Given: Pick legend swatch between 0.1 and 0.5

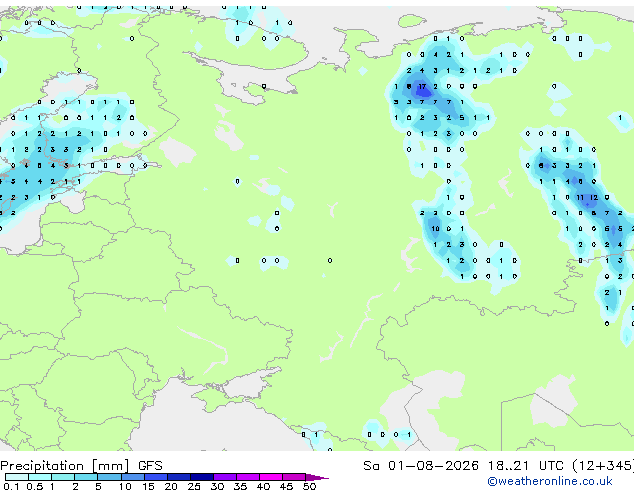Looking at the screenshot, I should click(x=17, y=477).
